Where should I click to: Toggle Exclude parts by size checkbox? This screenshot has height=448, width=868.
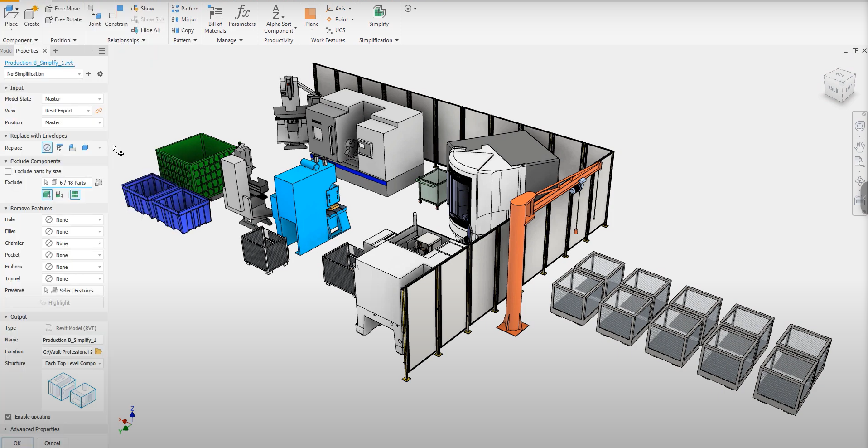tap(8, 171)
